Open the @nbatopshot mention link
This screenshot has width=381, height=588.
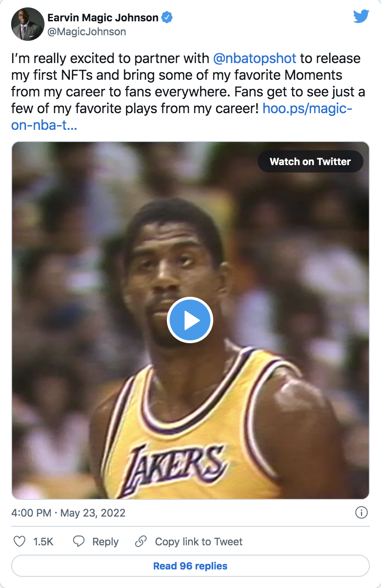pos(254,59)
